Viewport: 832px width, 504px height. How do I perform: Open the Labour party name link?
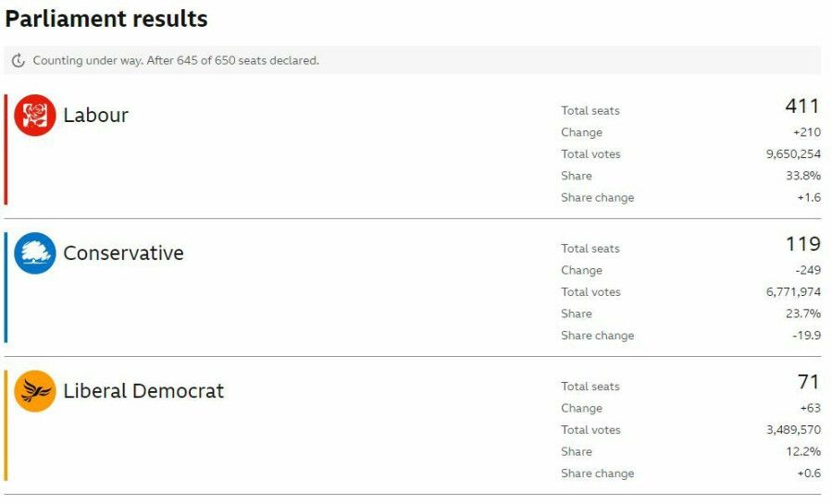95,116
